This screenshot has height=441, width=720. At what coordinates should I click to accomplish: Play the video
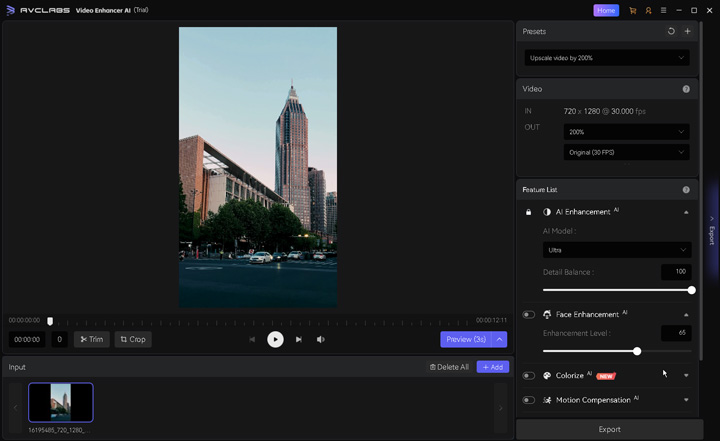tap(275, 339)
